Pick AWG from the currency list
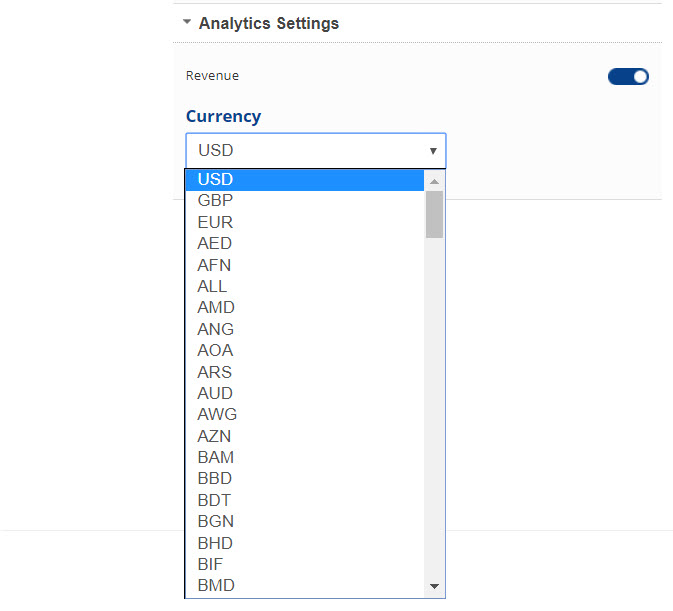The height and width of the screenshot is (611, 673). click(x=217, y=415)
